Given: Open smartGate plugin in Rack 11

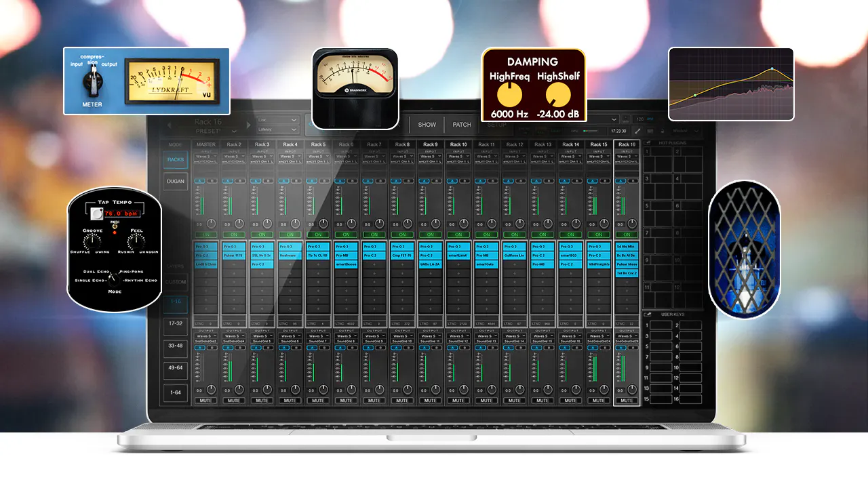Looking at the screenshot, I should click(x=487, y=264).
